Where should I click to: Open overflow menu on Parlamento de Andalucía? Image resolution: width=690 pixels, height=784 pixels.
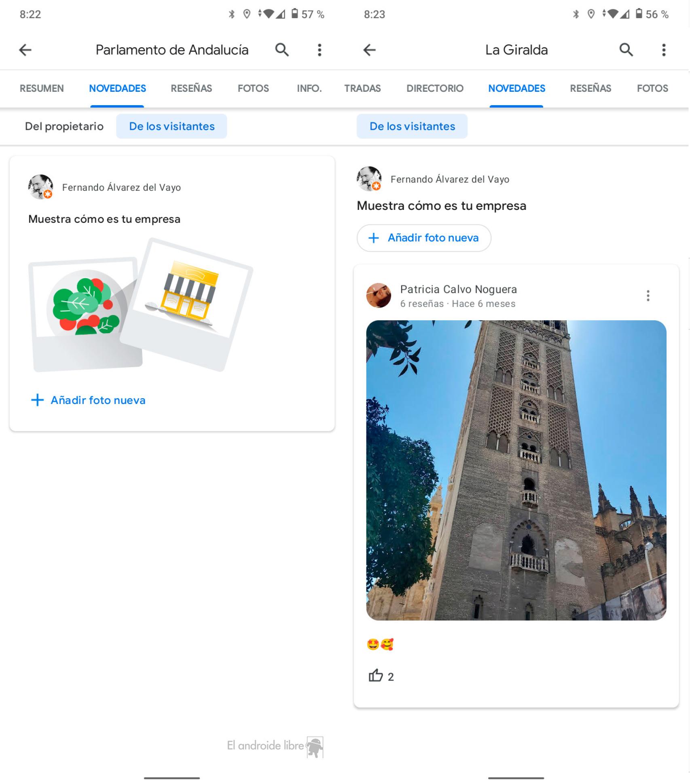pyautogui.click(x=320, y=50)
